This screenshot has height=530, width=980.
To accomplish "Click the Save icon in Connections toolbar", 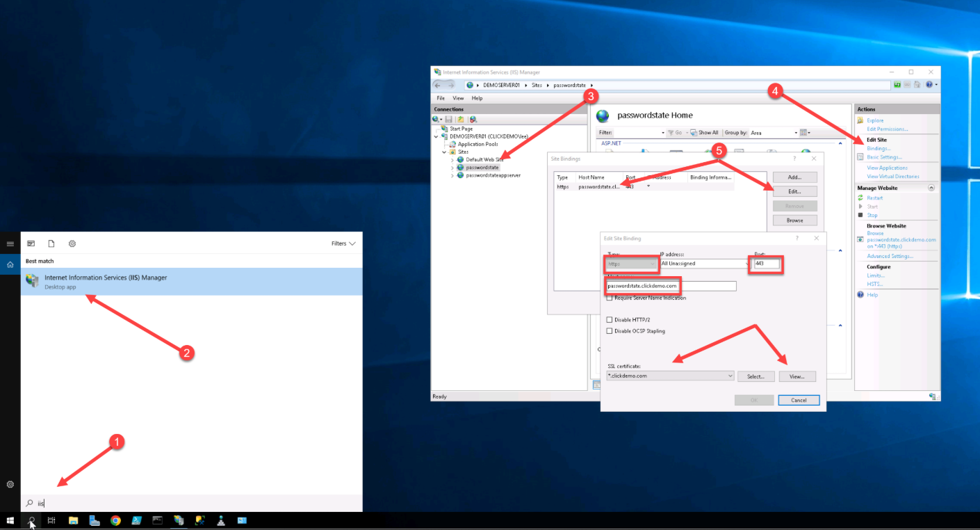I will (x=449, y=120).
